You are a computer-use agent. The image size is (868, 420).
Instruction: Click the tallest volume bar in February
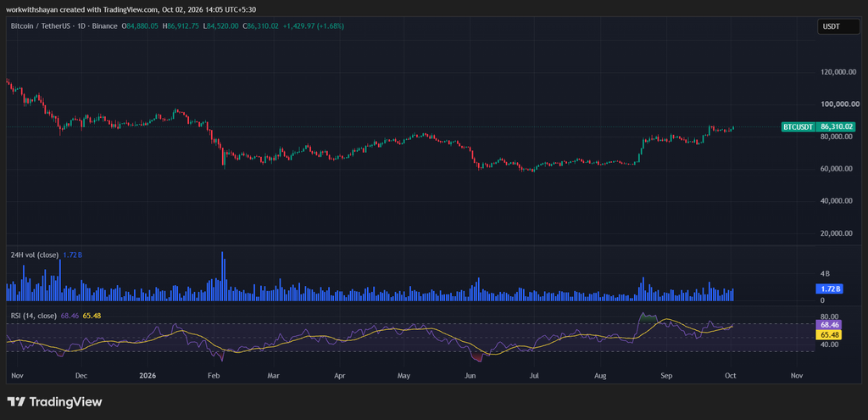223,276
